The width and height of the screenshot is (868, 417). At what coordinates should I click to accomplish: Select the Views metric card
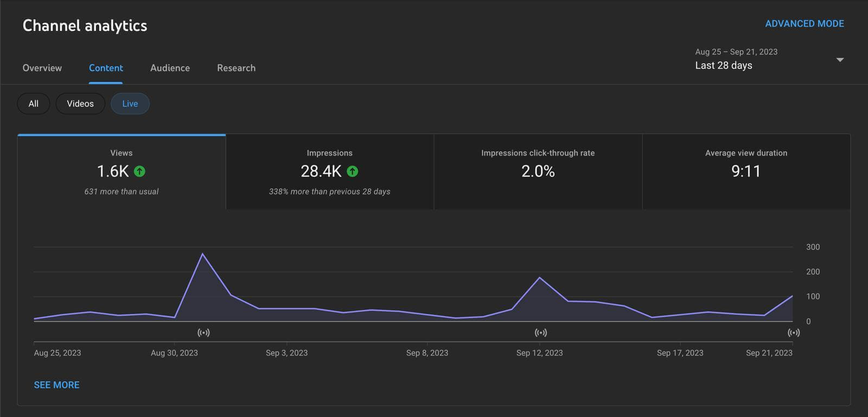(x=122, y=172)
